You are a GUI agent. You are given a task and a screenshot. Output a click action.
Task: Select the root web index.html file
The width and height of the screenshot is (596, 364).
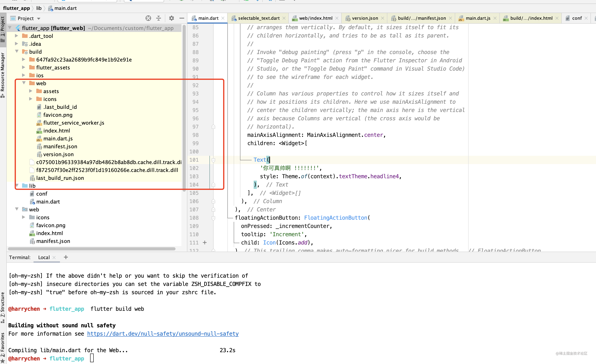tap(50, 233)
